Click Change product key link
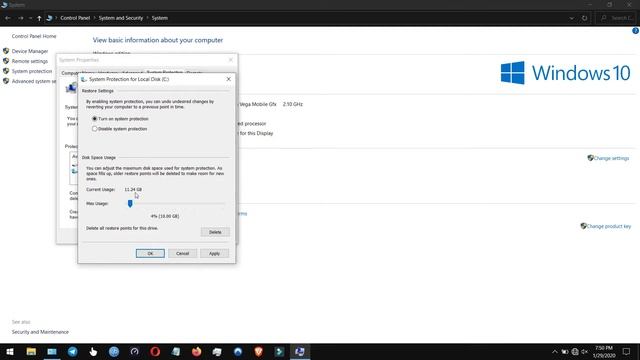640x360 pixels. [609, 226]
